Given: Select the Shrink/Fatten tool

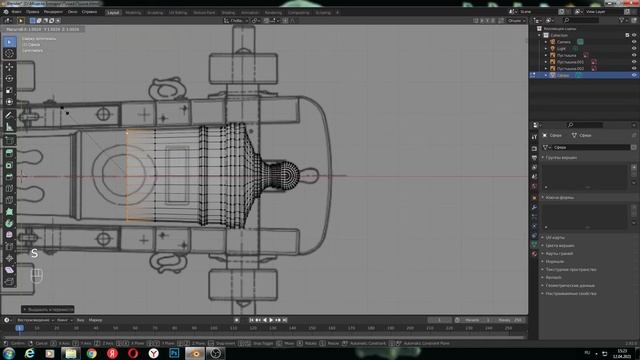Looking at the screenshot, I should tap(9, 258).
